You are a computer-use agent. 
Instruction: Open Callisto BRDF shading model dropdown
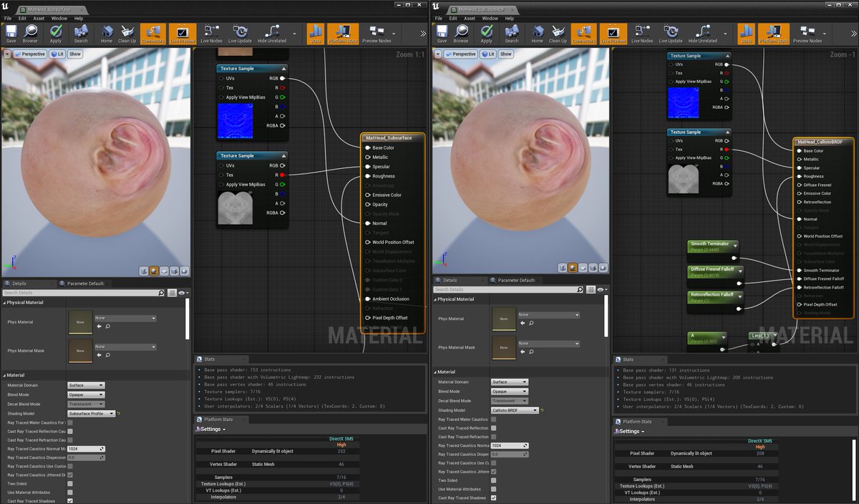click(515, 410)
